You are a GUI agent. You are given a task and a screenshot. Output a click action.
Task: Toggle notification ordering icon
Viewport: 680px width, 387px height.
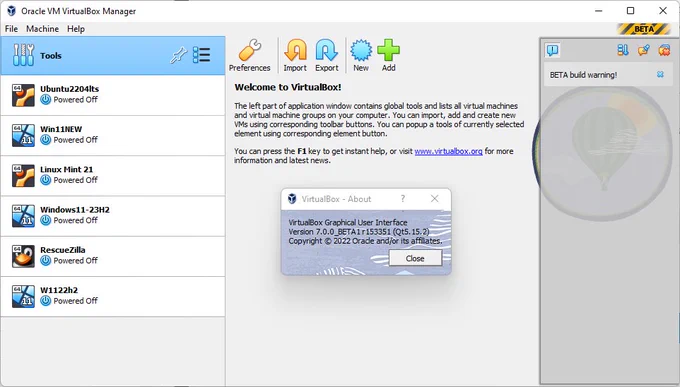coord(623,50)
